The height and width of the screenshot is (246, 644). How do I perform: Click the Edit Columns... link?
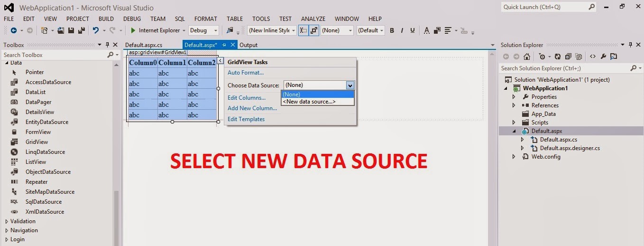[247, 98]
